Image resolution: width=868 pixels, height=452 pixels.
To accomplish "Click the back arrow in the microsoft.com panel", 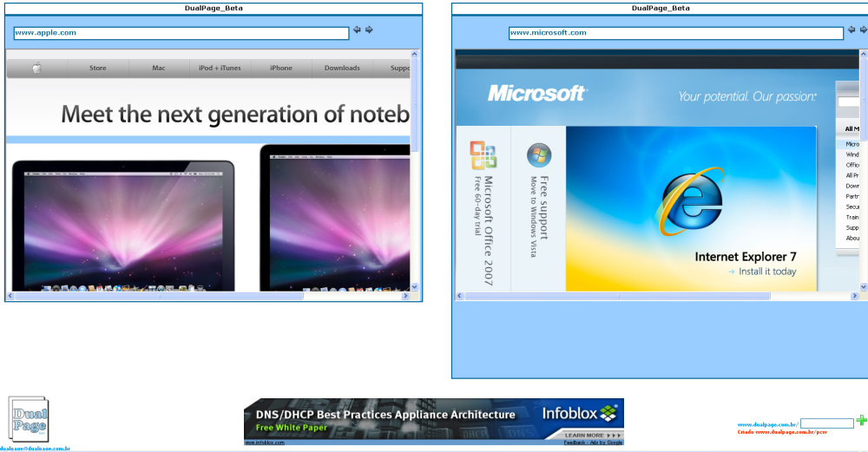I will tap(852, 29).
